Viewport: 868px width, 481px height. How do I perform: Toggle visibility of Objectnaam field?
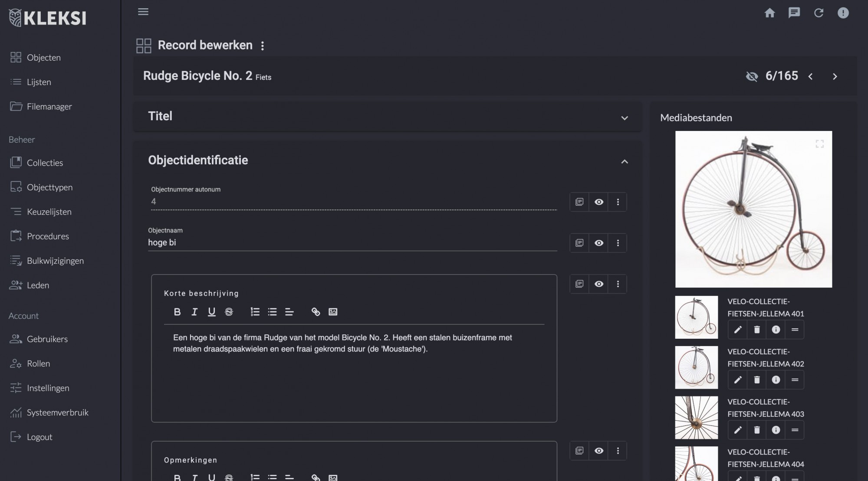click(598, 243)
